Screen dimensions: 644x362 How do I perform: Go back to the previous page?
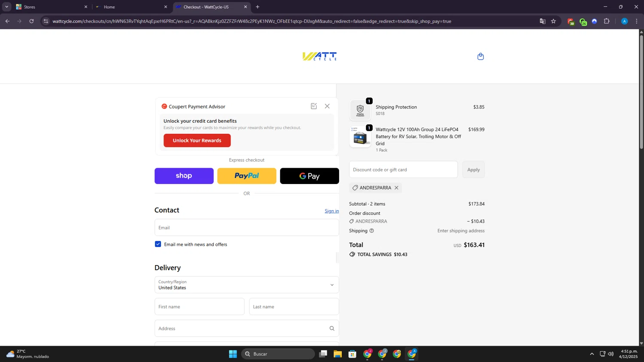pyautogui.click(x=7, y=21)
